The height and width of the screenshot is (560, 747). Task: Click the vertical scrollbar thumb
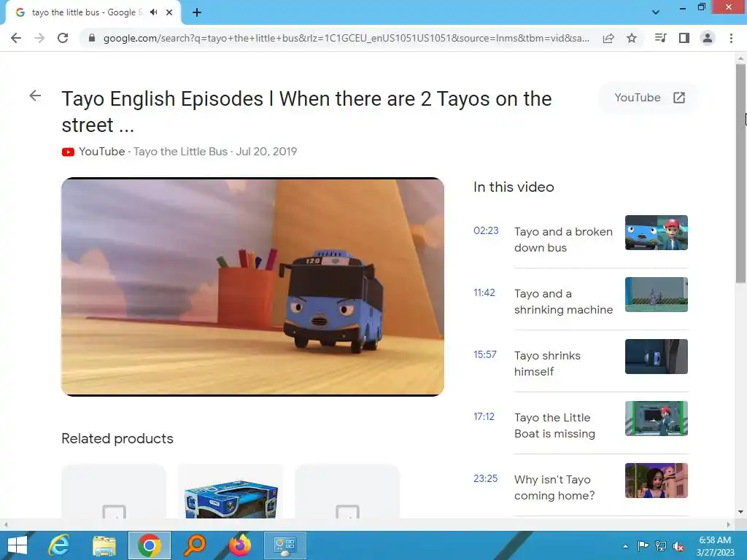[x=740, y=174]
